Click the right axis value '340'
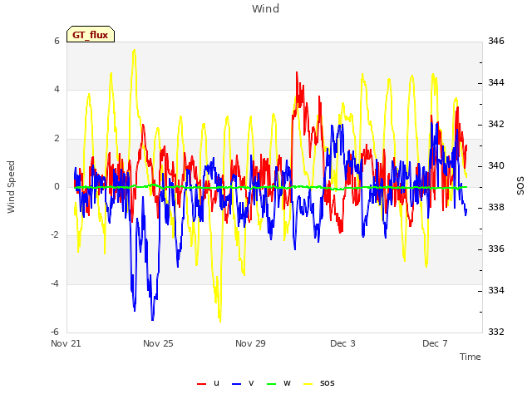This screenshot has height=399, width=532. click(496, 166)
